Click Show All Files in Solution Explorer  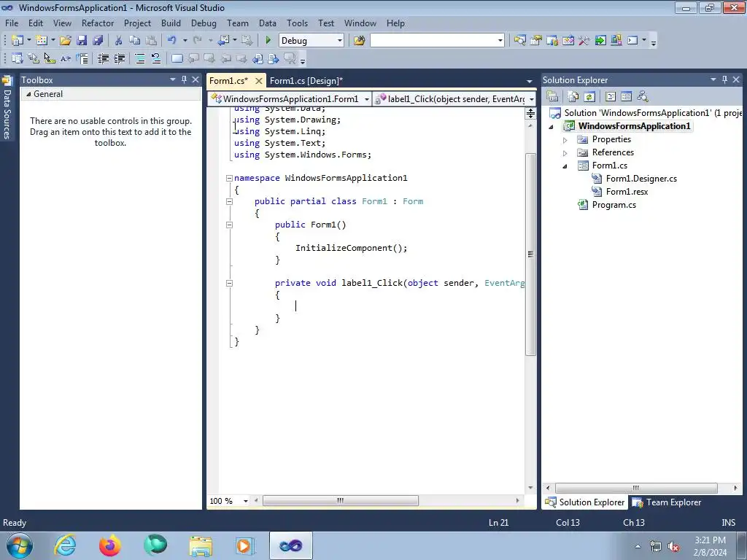click(573, 97)
